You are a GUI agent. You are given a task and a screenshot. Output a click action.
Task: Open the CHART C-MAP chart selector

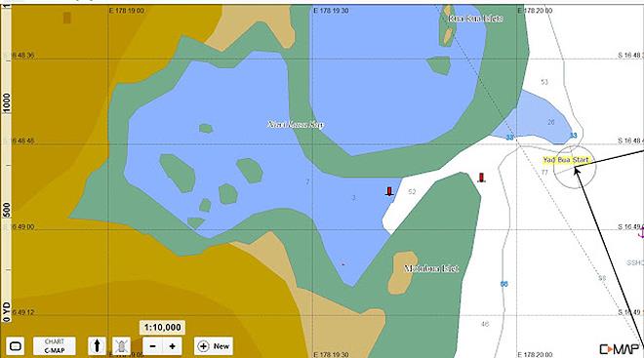click(55, 346)
